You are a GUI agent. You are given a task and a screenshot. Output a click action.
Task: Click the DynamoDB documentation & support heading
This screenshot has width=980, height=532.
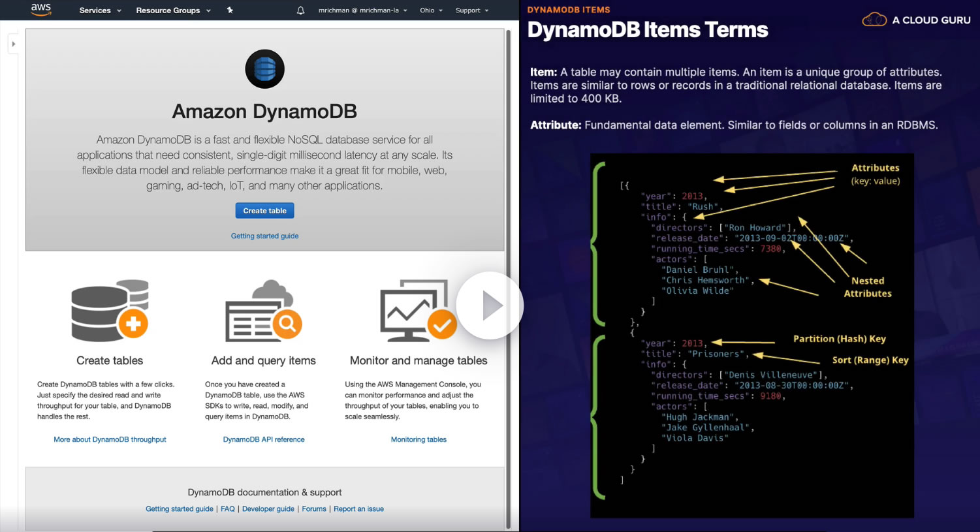(264, 492)
